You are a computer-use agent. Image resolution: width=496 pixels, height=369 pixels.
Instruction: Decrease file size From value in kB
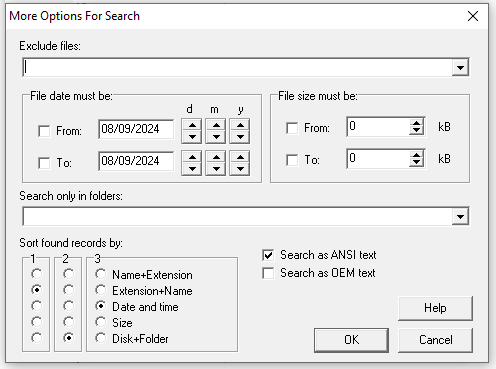click(x=416, y=131)
